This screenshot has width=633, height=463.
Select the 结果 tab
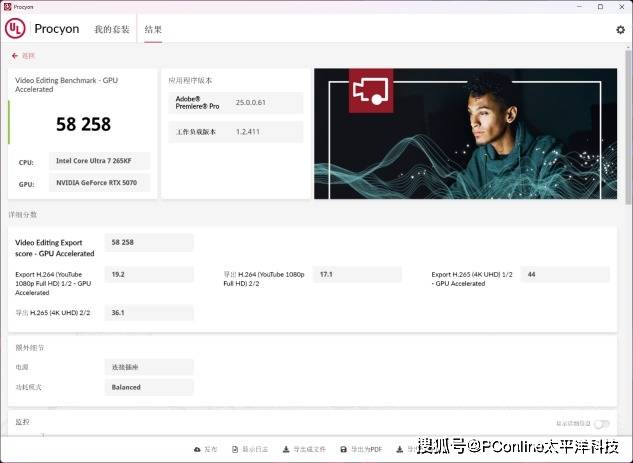[x=153, y=30]
